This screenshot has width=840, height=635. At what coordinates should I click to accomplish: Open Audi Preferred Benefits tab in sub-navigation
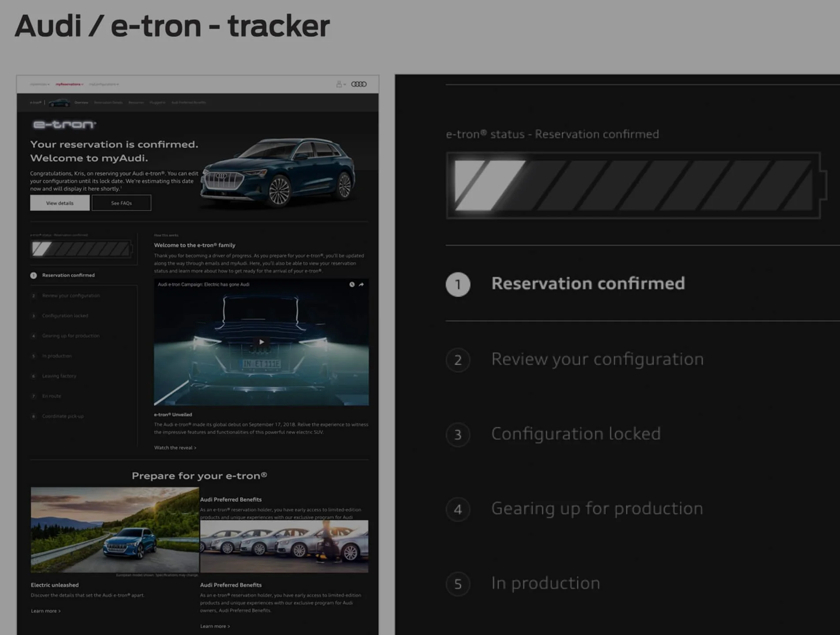(x=188, y=102)
